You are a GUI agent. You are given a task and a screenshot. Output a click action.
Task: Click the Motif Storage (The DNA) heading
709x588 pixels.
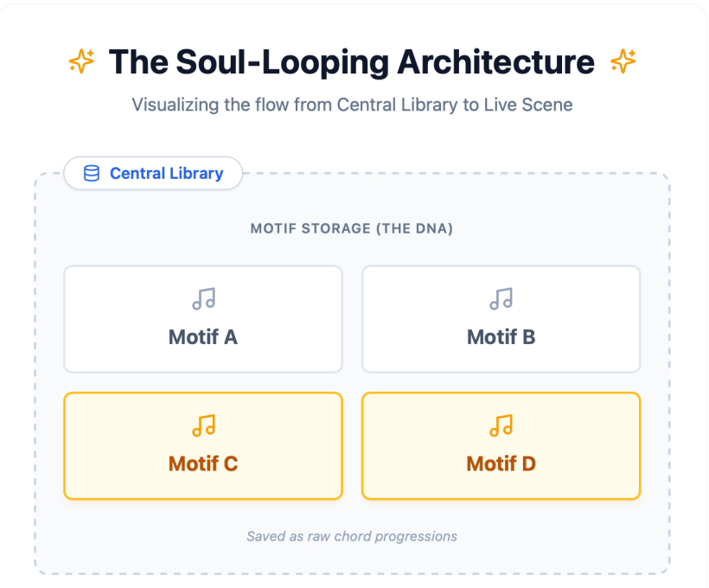click(x=352, y=228)
